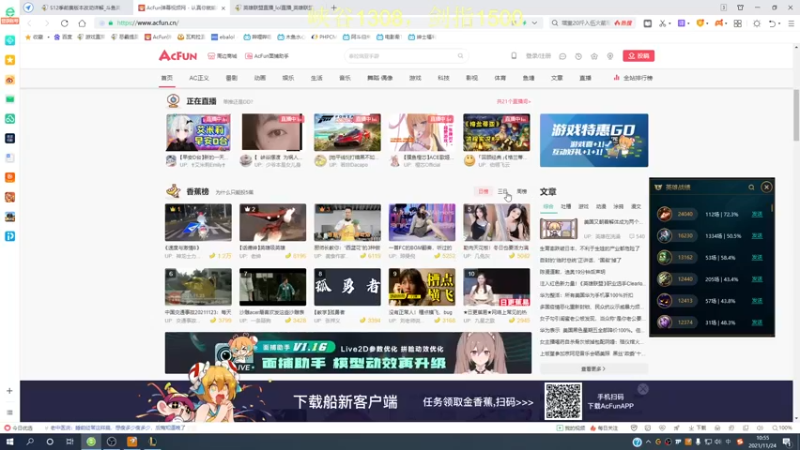This screenshot has width=800, height=450.
Task: Click the AcFun logo in the header
Action: pyautogui.click(x=178, y=56)
